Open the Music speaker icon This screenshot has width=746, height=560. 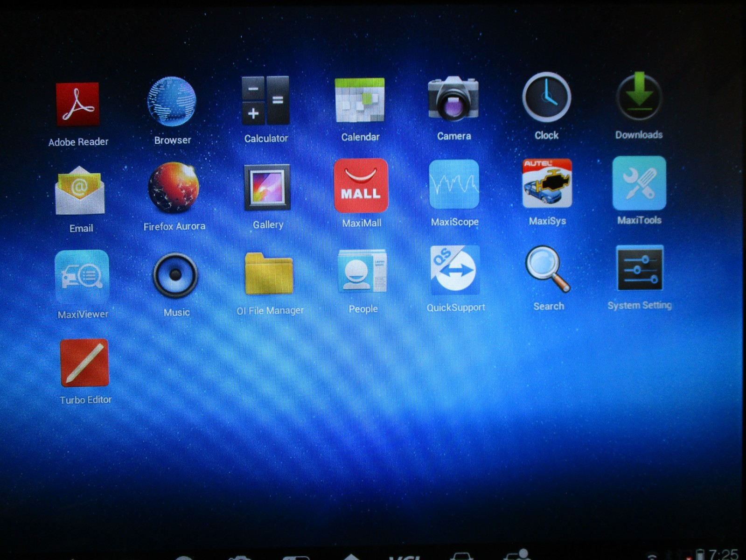pyautogui.click(x=175, y=275)
